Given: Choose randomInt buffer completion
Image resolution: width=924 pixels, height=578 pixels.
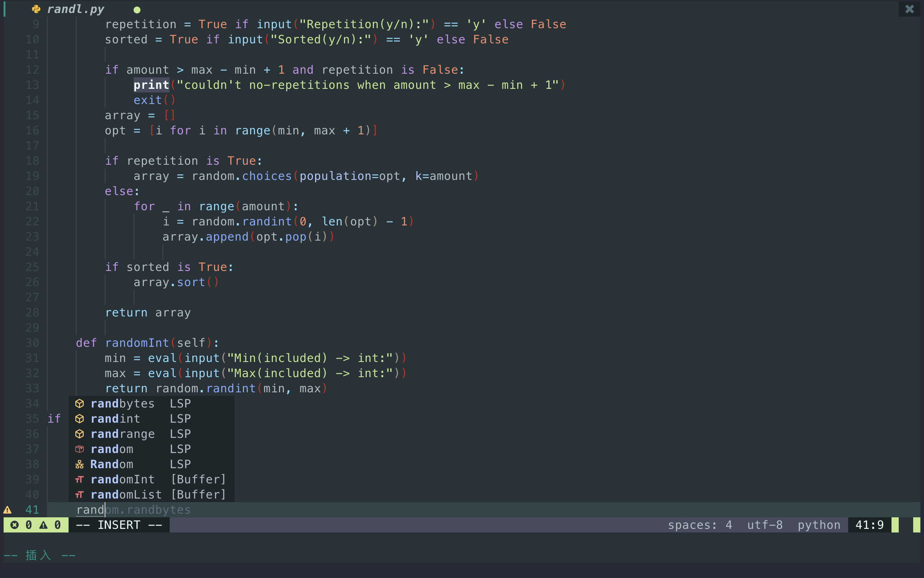Looking at the screenshot, I should coord(151,479).
